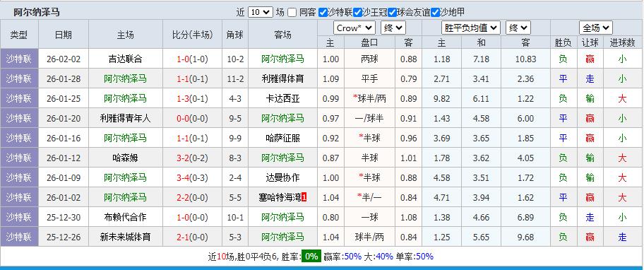
Task: Click the 进球数 column header
Action: click(622, 42)
